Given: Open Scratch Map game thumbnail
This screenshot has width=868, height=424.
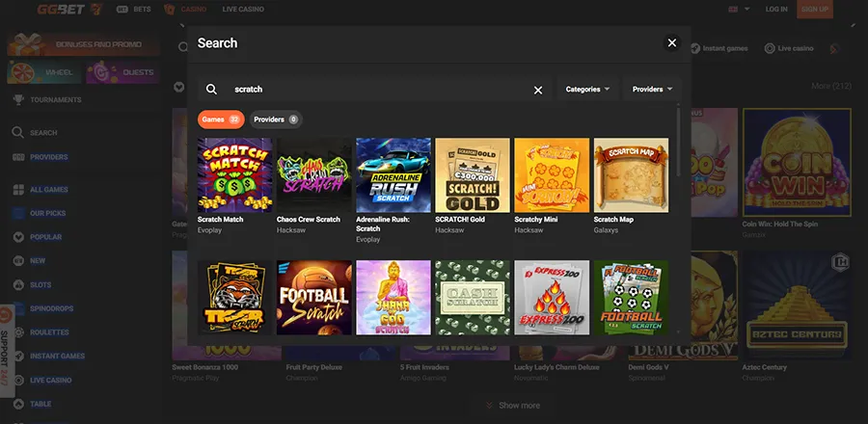Looking at the screenshot, I should [631, 175].
